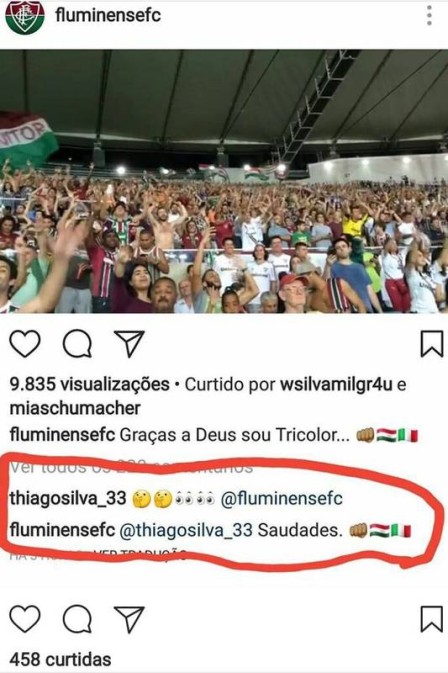Send the bottom post via paper plane

[129, 619]
